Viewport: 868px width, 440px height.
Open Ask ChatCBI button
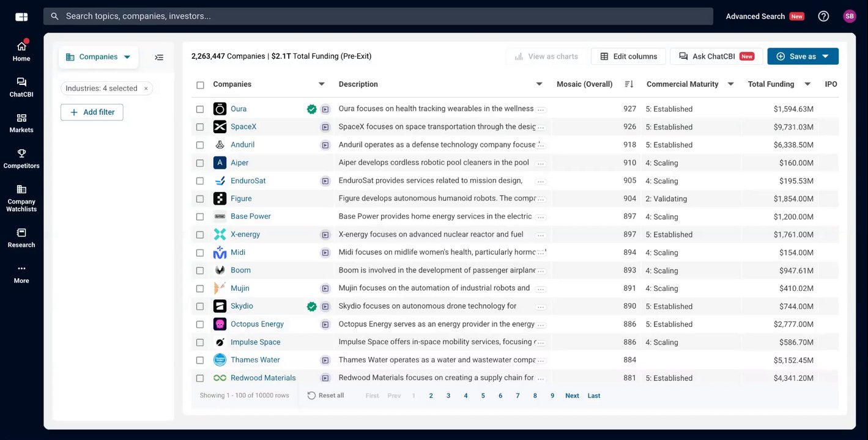[716, 56]
